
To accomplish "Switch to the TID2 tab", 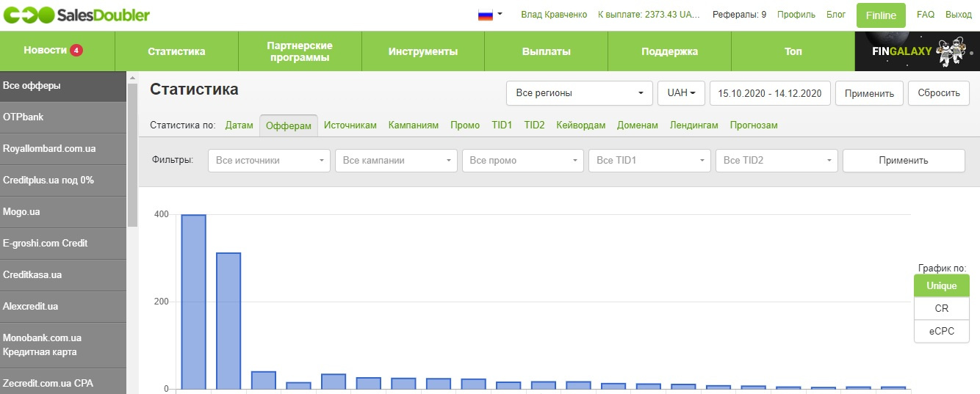I will coord(535,125).
